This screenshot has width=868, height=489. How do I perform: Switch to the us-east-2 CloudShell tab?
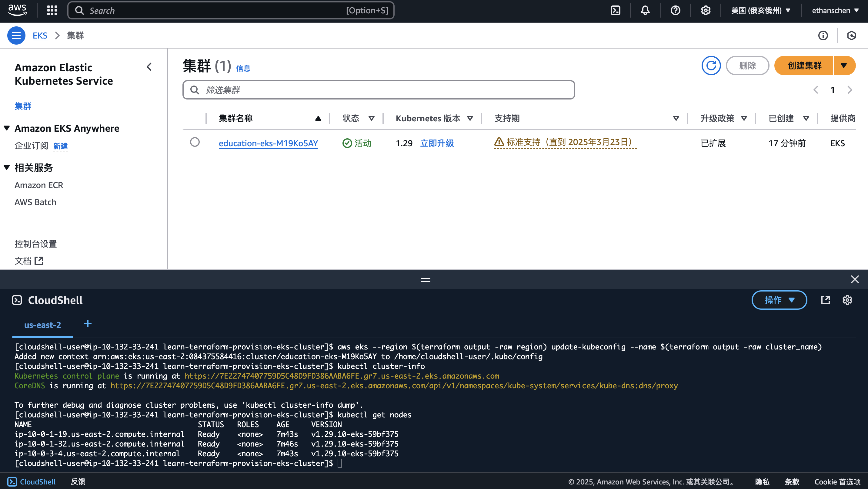tap(42, 325)
